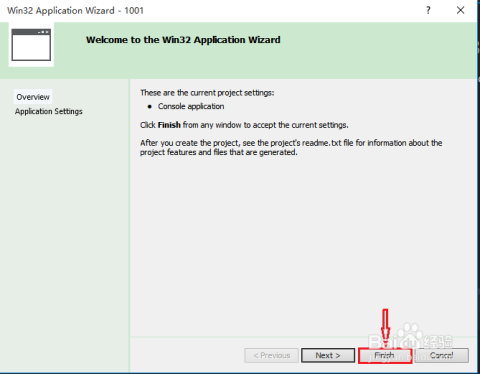The image size is (480, 374).
Task: Go to the next wizard page
Action: click(328, 355)
